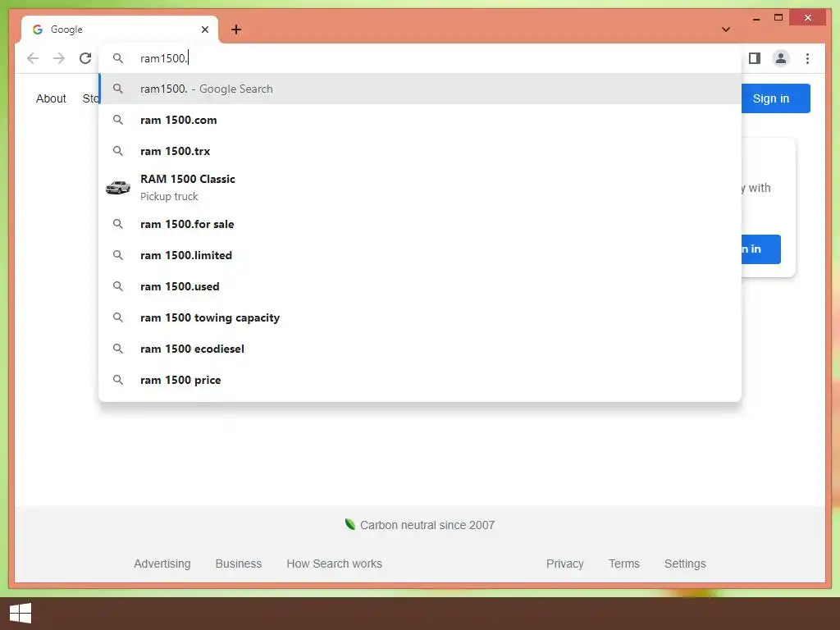The width and height of the screenshot is (840, 630).
Task: Click the browser forward arrow
Action: pos(59,58)
